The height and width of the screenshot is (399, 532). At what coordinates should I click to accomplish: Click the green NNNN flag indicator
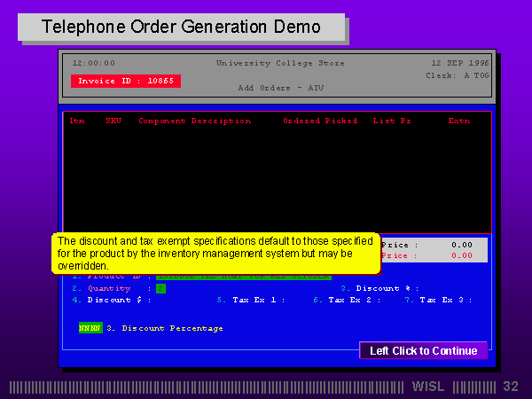point(90,328)
